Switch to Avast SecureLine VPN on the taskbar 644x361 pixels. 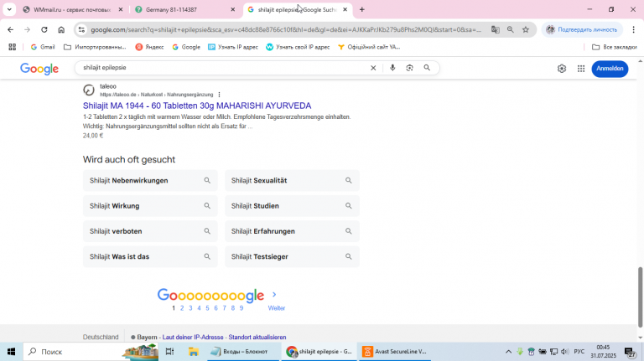tap(395, 352)
